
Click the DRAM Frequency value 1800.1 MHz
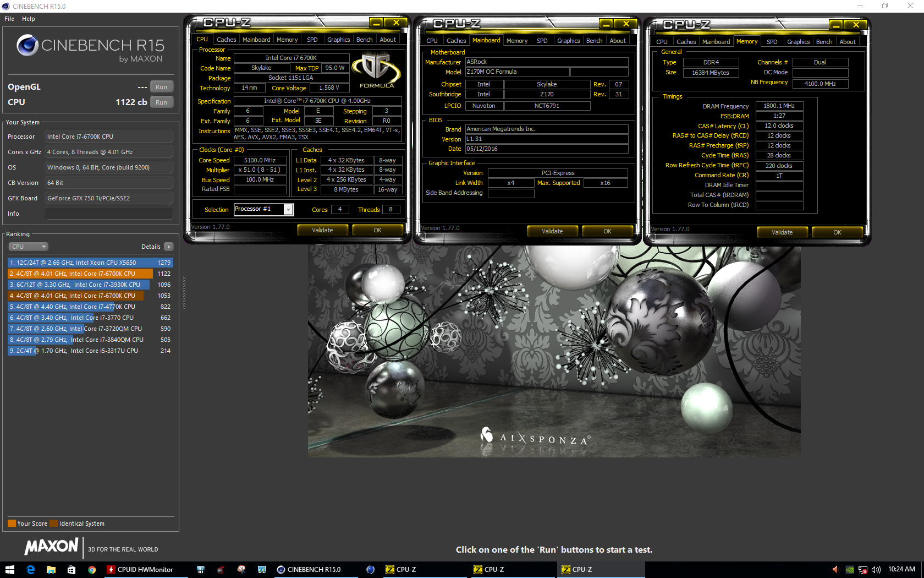779,106
